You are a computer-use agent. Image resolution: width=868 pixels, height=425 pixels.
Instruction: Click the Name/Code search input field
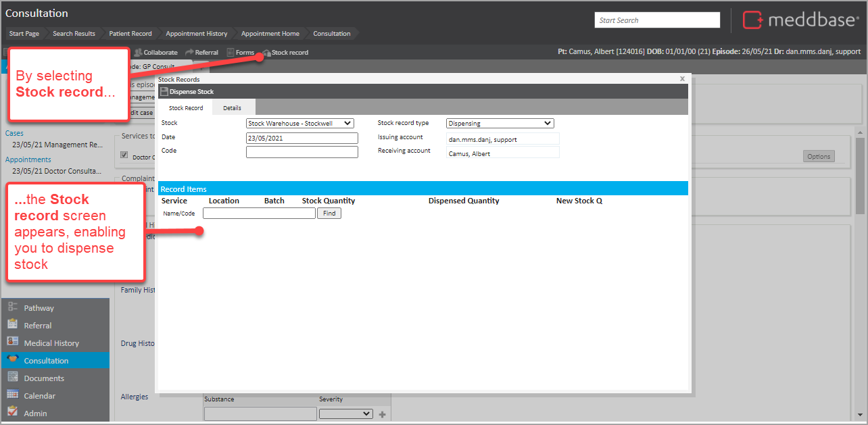coord(259,213)
